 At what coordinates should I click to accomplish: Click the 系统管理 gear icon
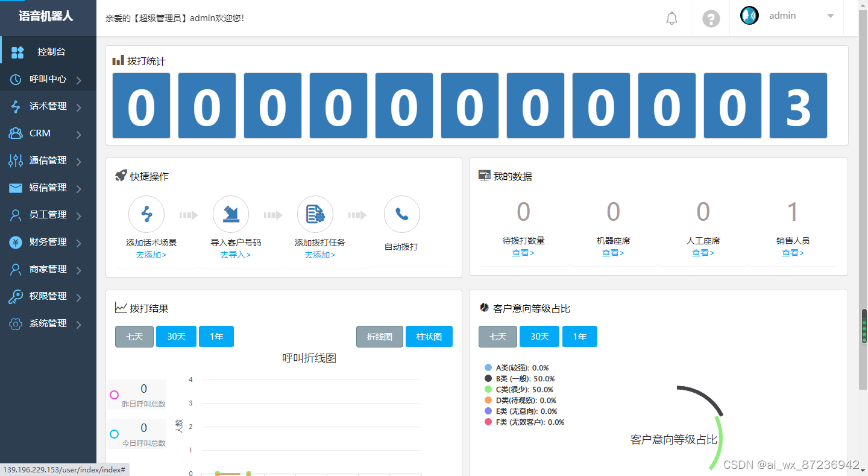(x=16, y=323)
